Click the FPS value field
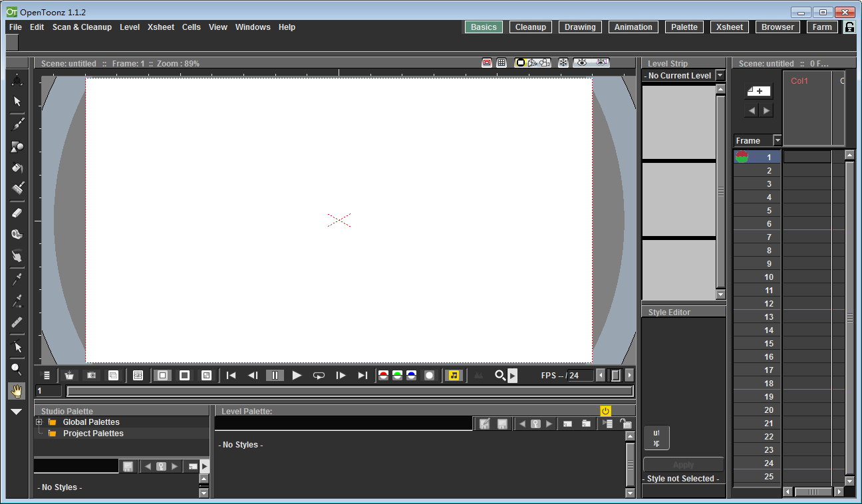This screenshot has width=862, height=504. tap(580, 376)
